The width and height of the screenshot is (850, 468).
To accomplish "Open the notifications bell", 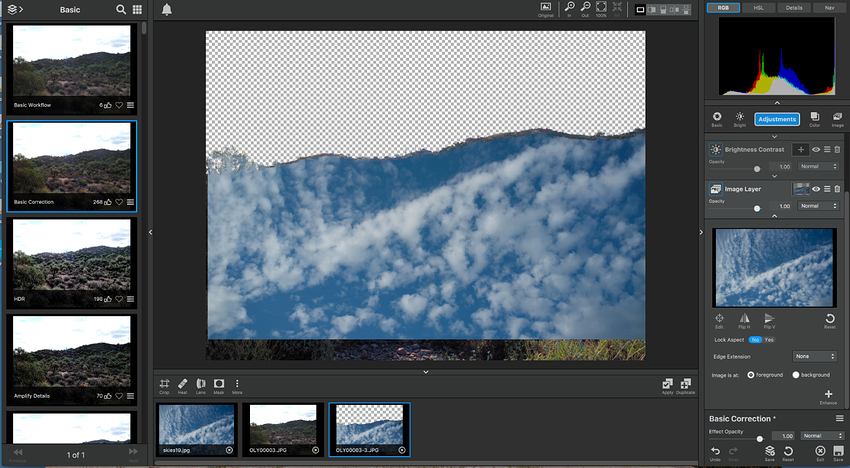I will coord(166,10).
